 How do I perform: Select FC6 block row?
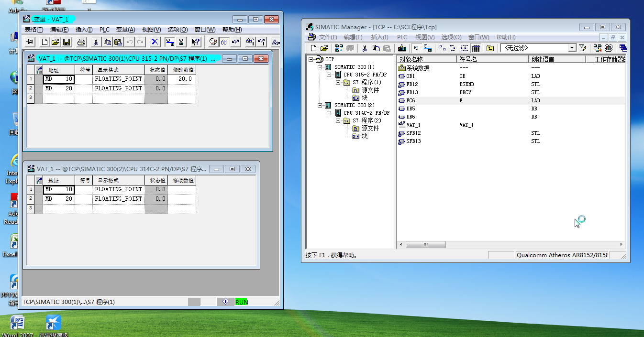click(x=410, y=100)
